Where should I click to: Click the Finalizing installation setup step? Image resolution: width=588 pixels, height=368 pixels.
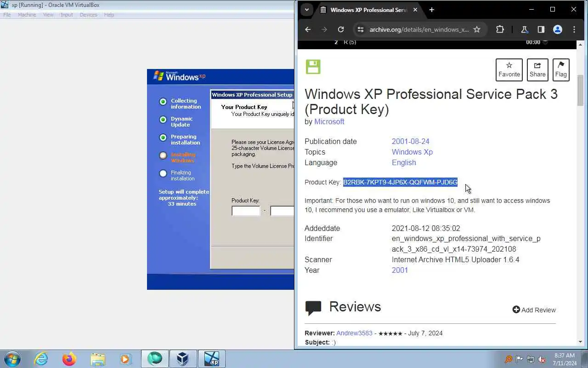click(x=177, y=175)
